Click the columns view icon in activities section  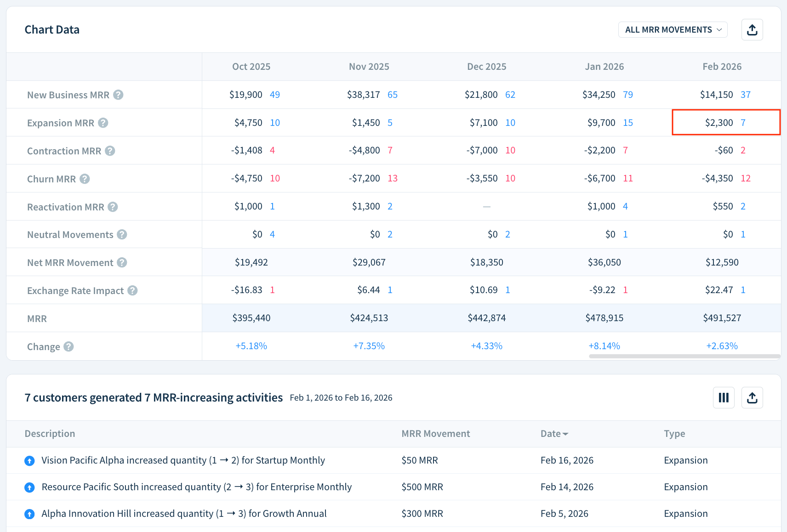(724, 397)
